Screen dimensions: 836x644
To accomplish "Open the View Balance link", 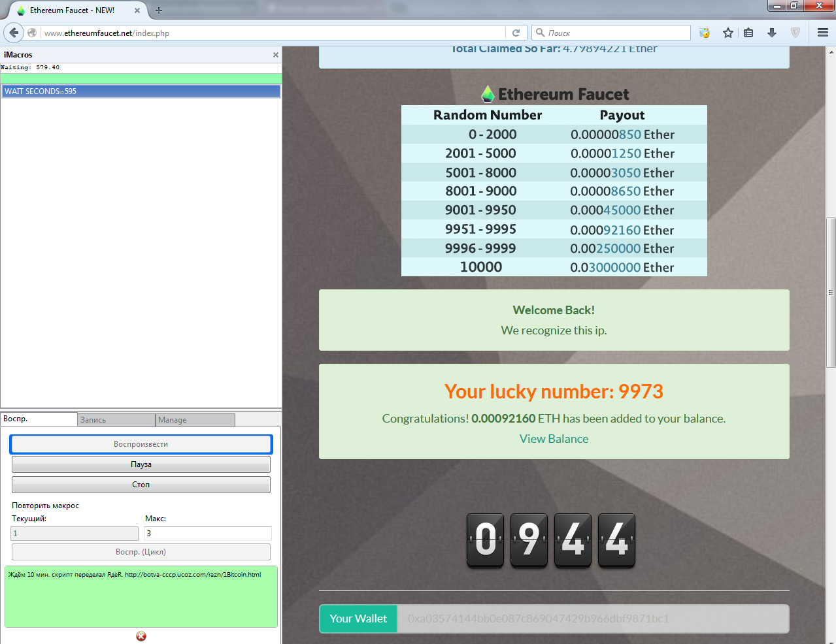I will 554,439.
